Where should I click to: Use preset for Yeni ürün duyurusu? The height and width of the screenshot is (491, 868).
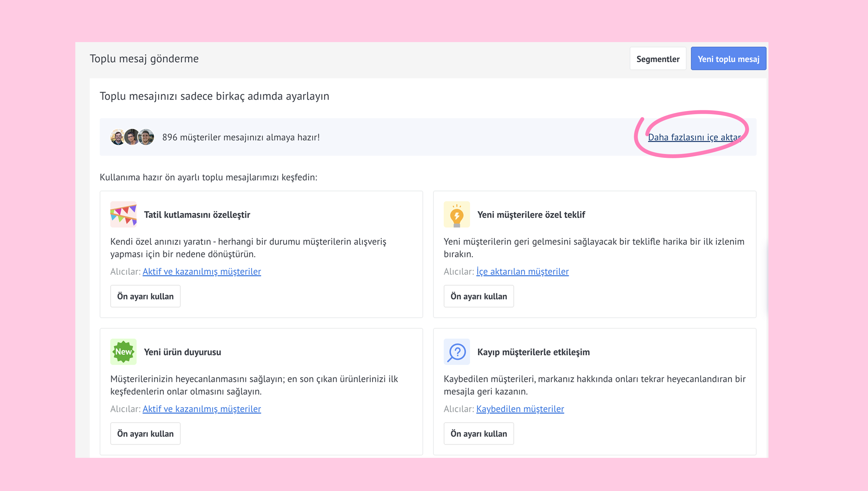click(x=146, y=433)
